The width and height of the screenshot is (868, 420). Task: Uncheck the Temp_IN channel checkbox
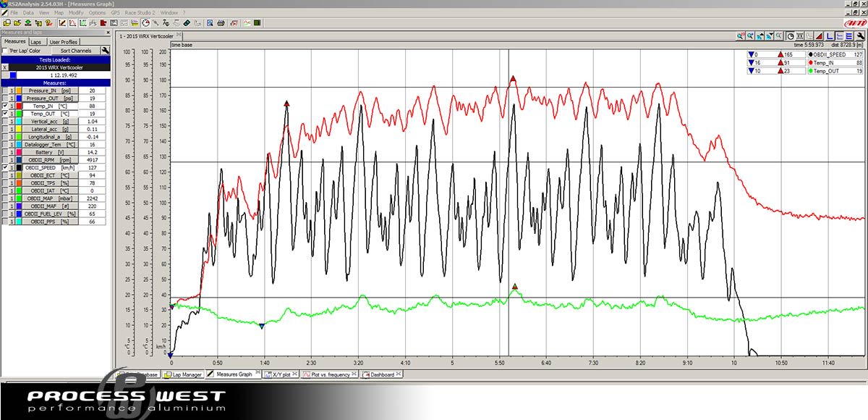pyautogui.click(x=5, y=106)
